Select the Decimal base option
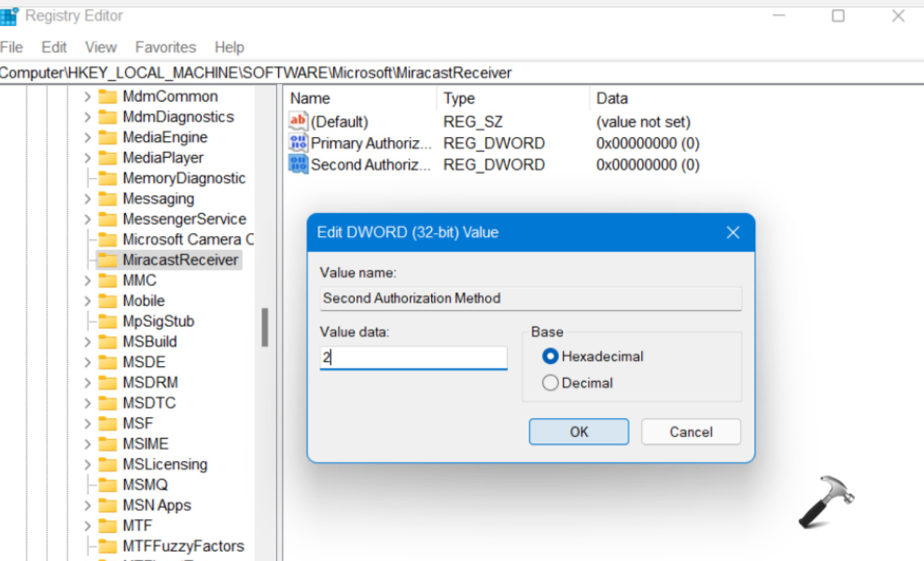This screenshot has height=561, width=924. [x=551, y=383]
